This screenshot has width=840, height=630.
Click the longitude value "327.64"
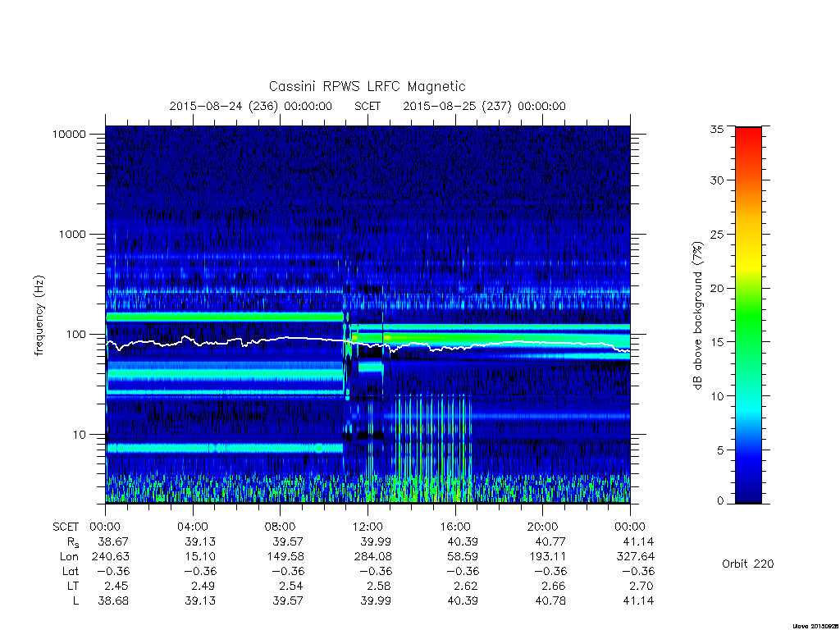[x=636, y=557]
